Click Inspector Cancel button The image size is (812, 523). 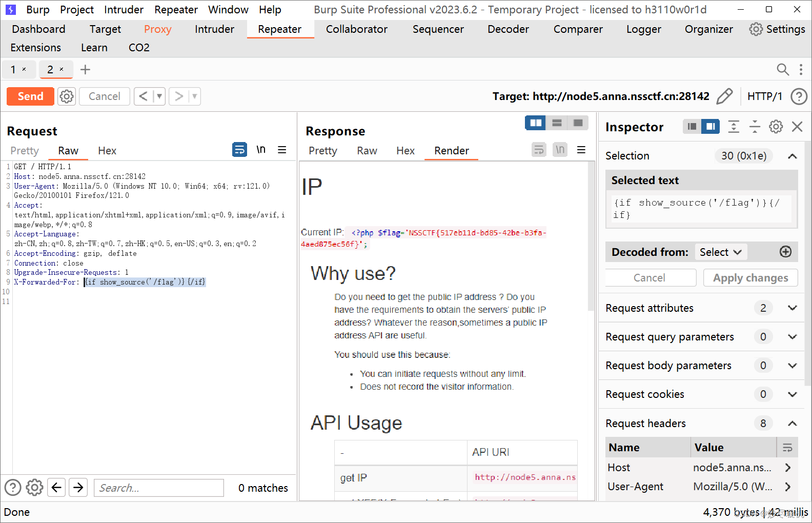click(x=650, y=278)
